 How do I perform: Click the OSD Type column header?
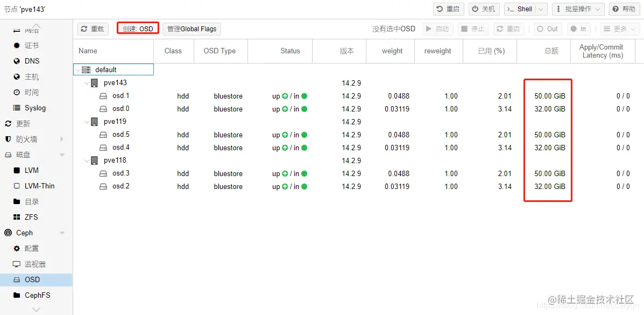[221, 51]
